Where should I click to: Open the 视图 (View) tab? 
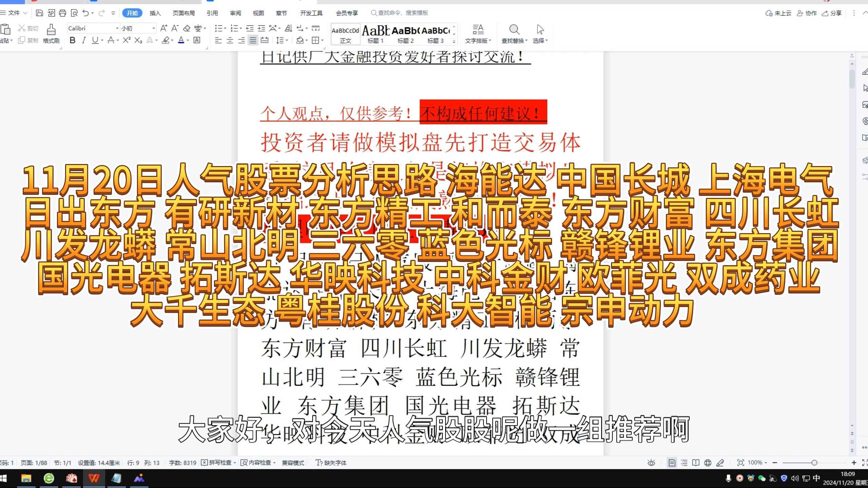coord(258,13)
